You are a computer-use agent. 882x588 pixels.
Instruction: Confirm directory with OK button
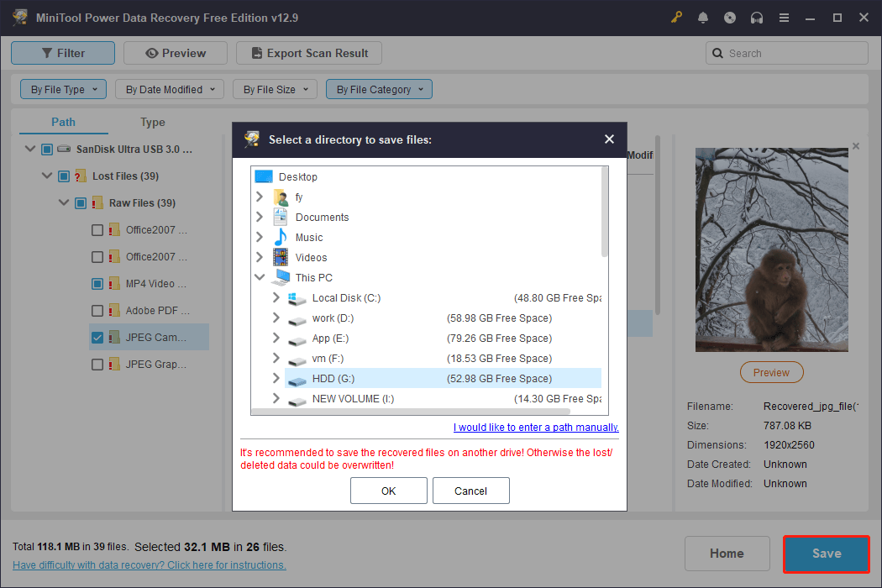tap(389, 491)
